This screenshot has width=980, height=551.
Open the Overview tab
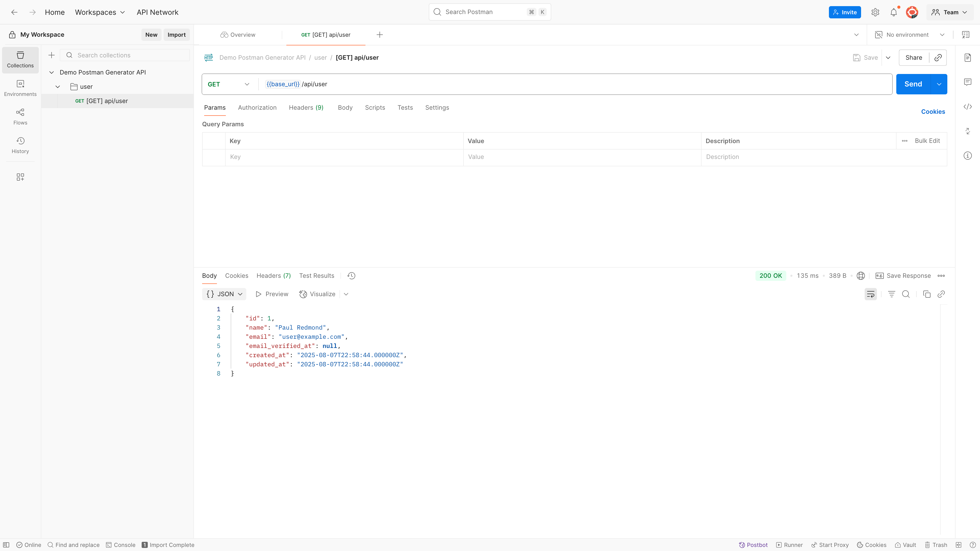[238, 35]
